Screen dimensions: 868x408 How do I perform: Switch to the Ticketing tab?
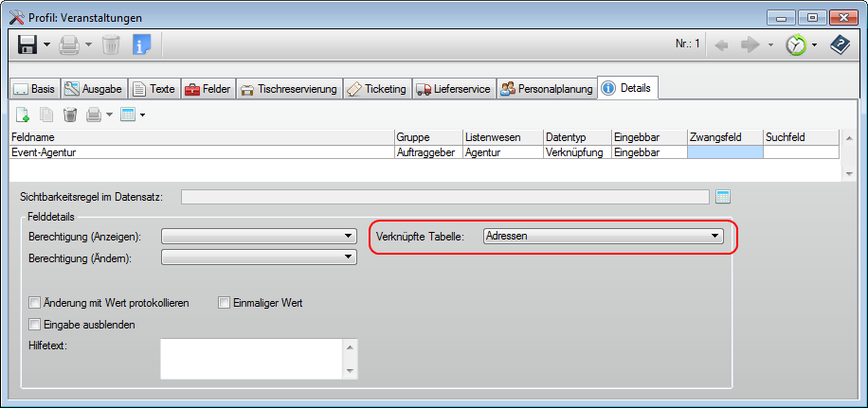tap(377, 89)
